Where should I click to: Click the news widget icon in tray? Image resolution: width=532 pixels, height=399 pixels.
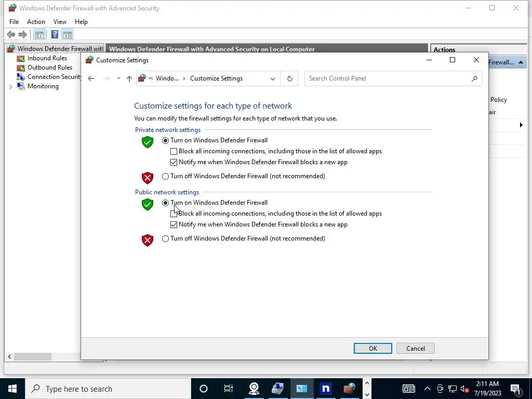tap(408, 389)
